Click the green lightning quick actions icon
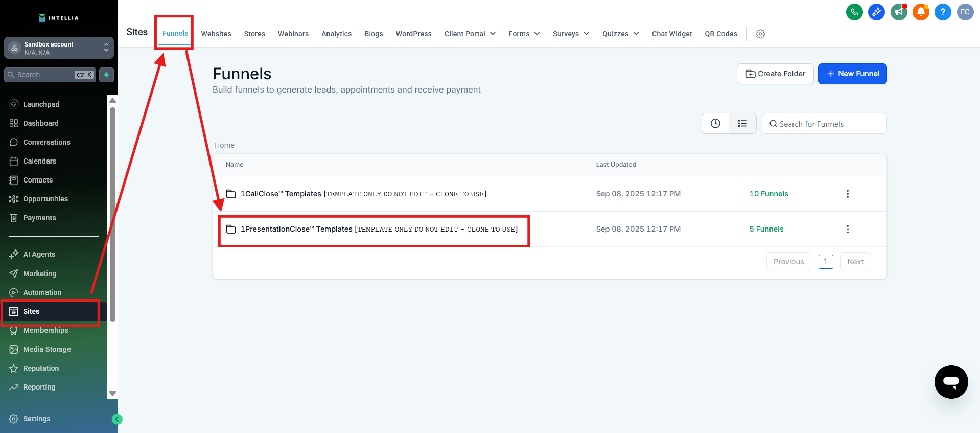Screen dimensions: 980x433 [x=106, y=75]
